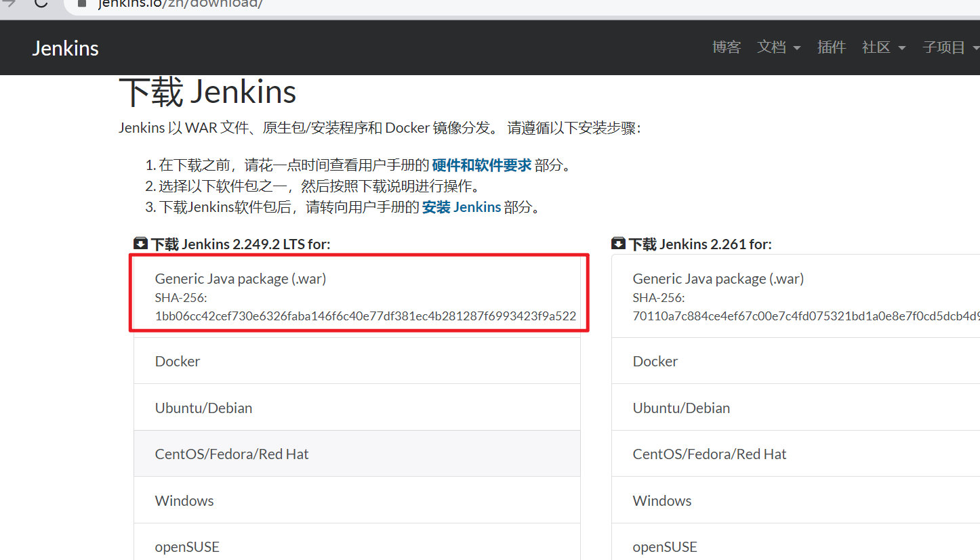Open the 博客 navigation link
This screenshot has height=560, width=980.
[x=727, y=47]
